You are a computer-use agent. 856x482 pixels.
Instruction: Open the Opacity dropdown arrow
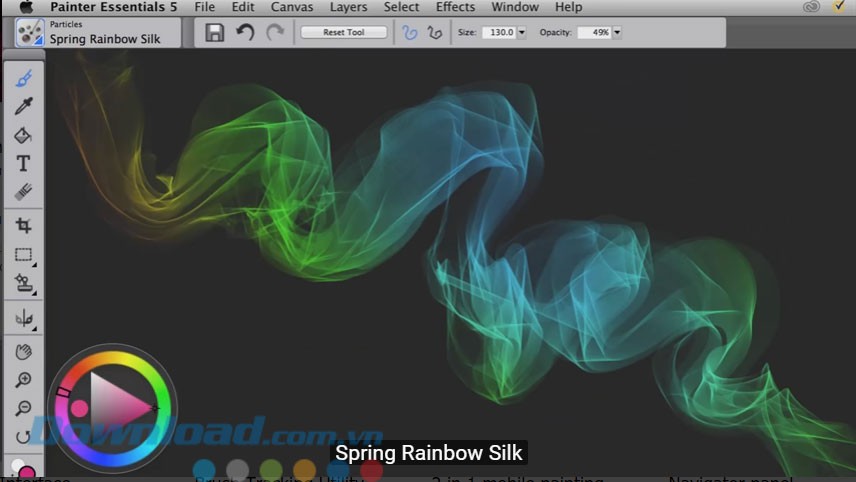coord(616,32)
